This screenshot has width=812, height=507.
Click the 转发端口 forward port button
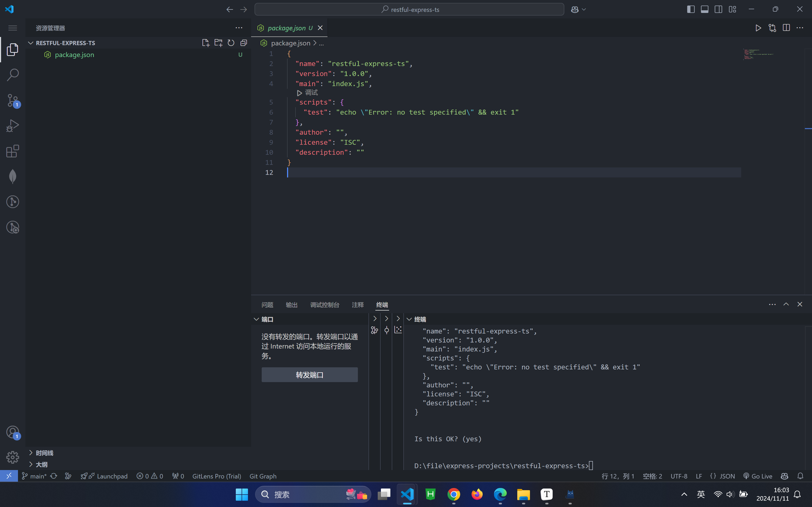click(309, 374)
